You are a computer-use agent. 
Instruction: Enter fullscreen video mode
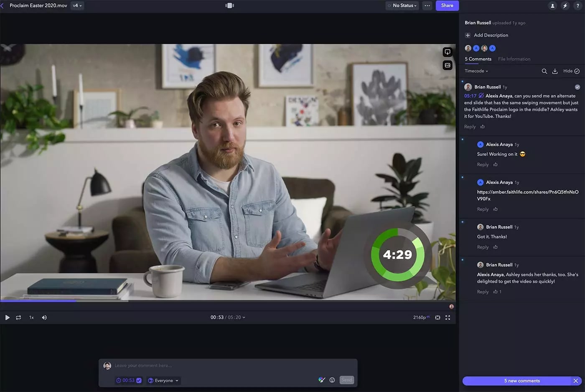click(448, 318)
